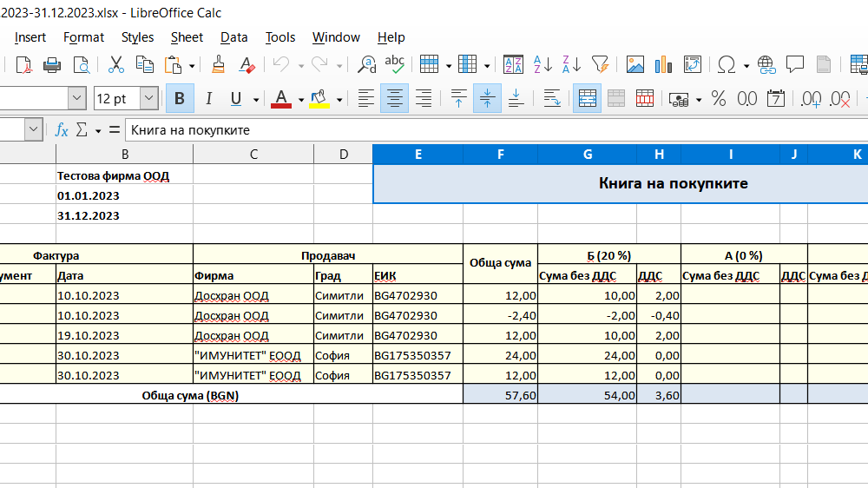Open the Format menu
Screen dimensions: 868x488
(83, 37)
